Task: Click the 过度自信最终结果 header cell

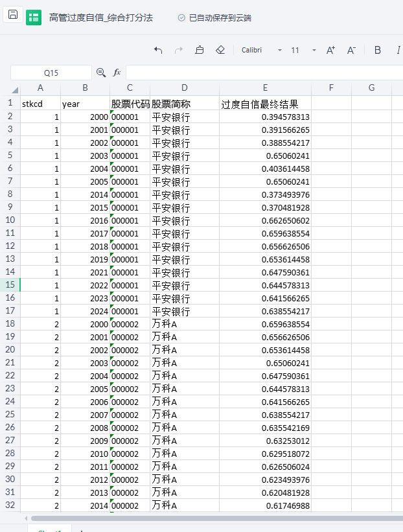Action: 265,104
